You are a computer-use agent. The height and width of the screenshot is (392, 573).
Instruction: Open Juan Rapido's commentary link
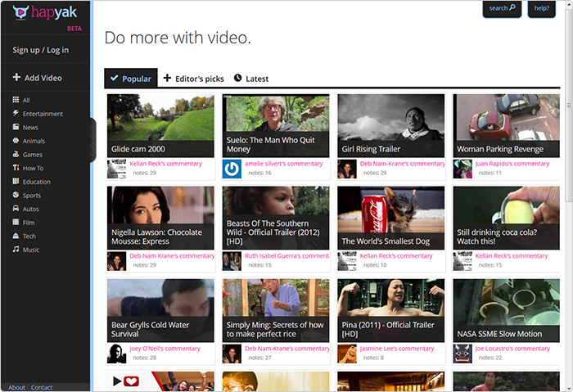[512, 164]
